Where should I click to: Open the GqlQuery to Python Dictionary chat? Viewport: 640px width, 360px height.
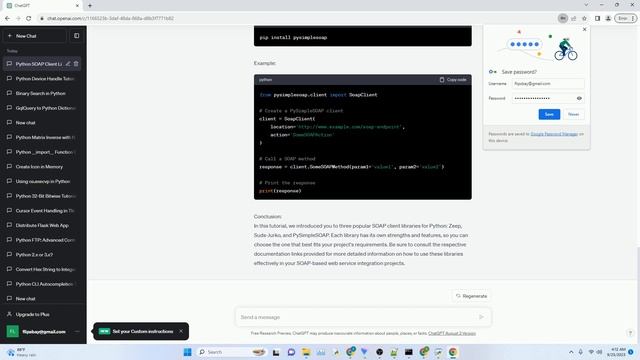pyautogui.click(x=42, y=108)
